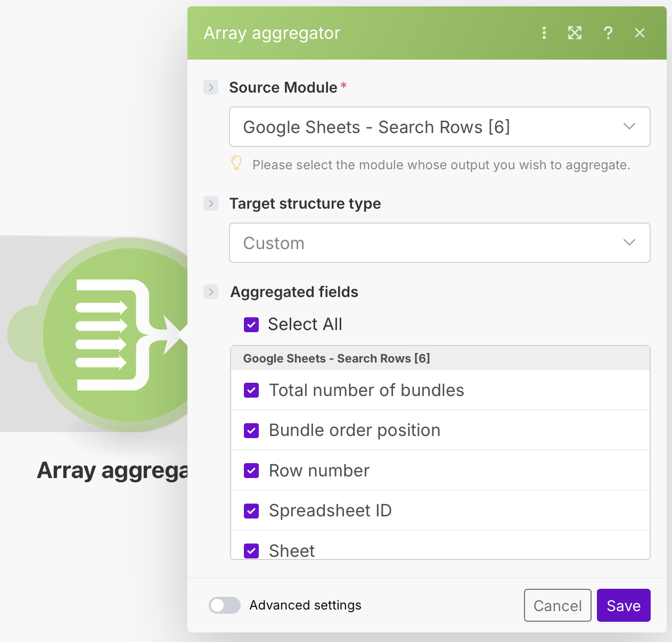Uncheck Total number of bundles
672x642 pixels.
[x=251, y=390]
